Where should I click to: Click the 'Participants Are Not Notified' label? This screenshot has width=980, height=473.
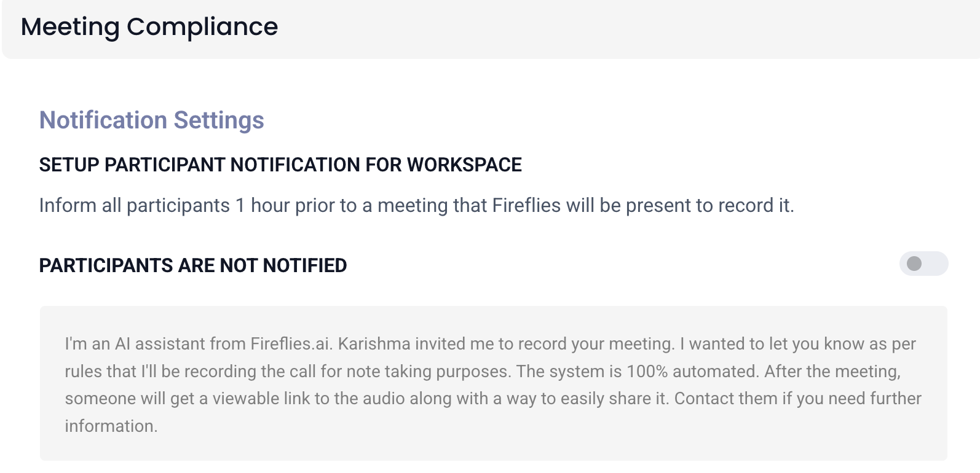click(x=192, y=265)
